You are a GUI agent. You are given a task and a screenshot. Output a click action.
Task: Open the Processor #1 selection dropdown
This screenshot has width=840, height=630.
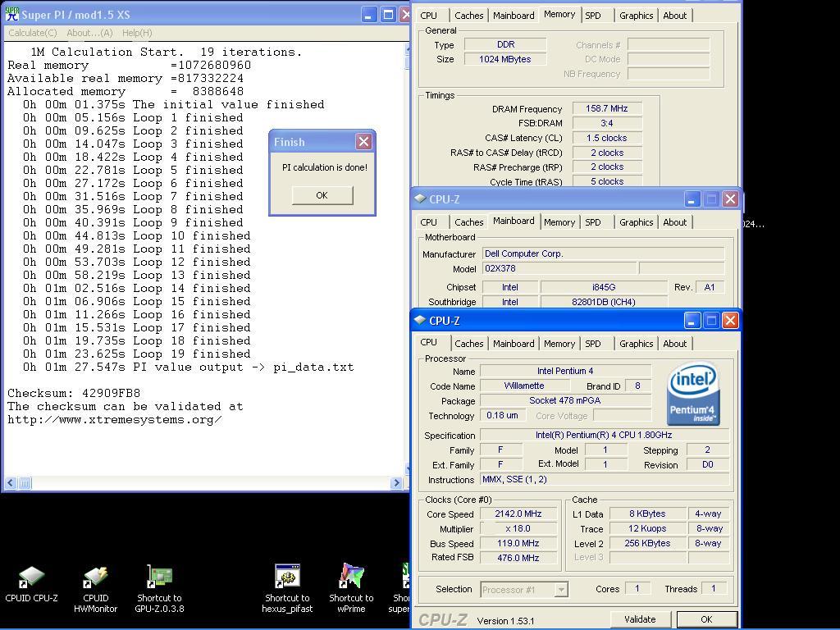561,590
